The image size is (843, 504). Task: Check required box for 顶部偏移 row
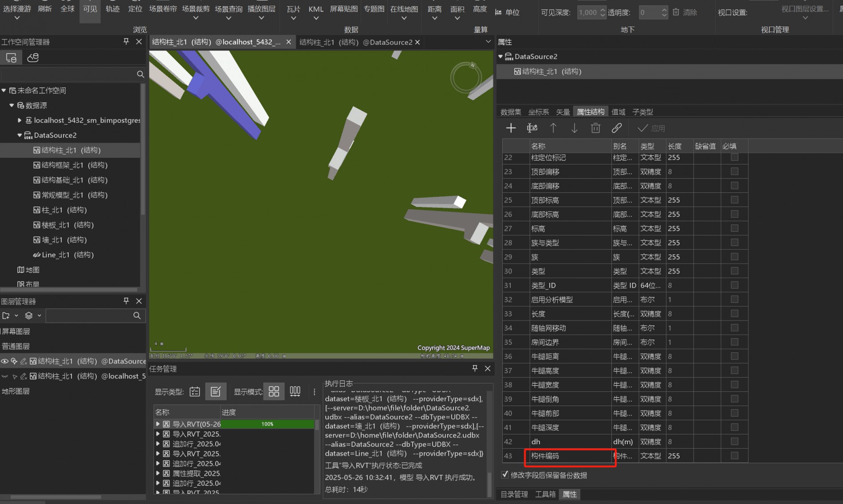(734, 172)
